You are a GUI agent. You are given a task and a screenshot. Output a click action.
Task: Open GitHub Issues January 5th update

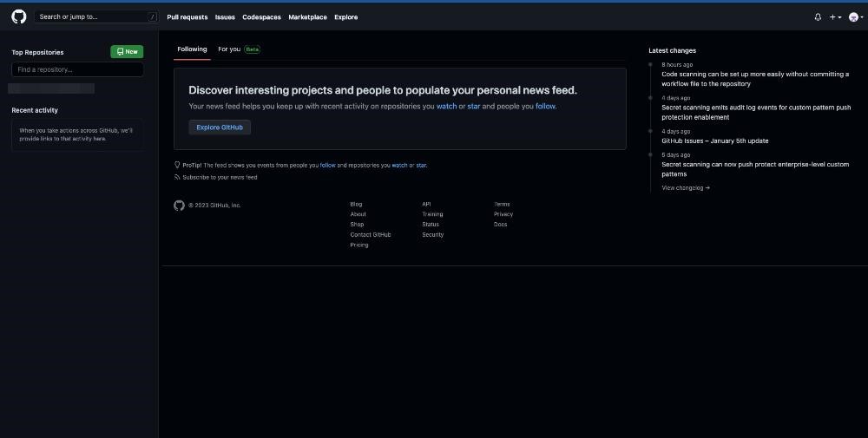714,141
